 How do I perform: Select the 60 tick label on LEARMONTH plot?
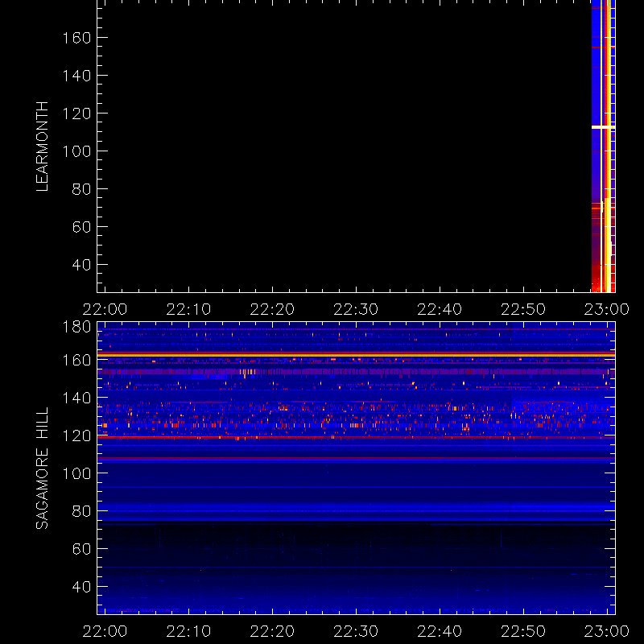pos(81,227)
